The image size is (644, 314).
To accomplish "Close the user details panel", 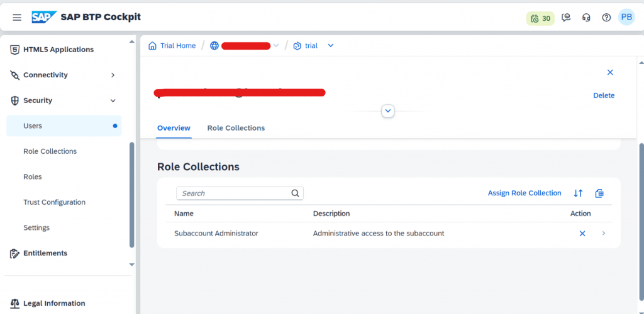I will point(610,72).
